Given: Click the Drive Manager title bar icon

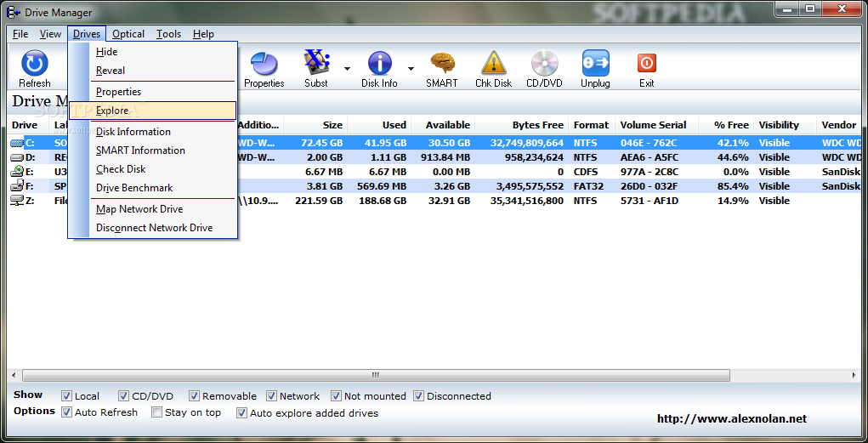Looking at the screenshot, I should pos(14,12).
